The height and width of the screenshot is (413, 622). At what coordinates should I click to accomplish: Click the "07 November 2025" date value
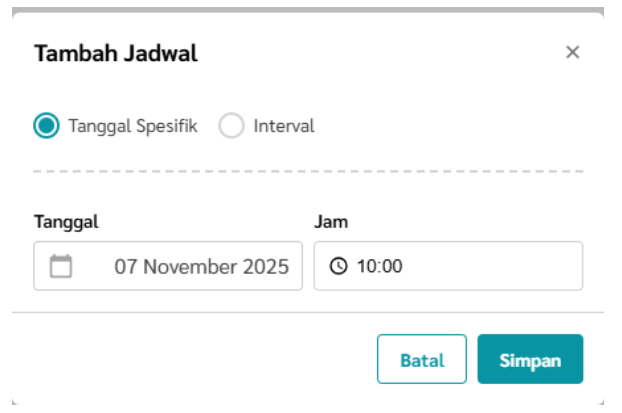(x=201, y=266)
